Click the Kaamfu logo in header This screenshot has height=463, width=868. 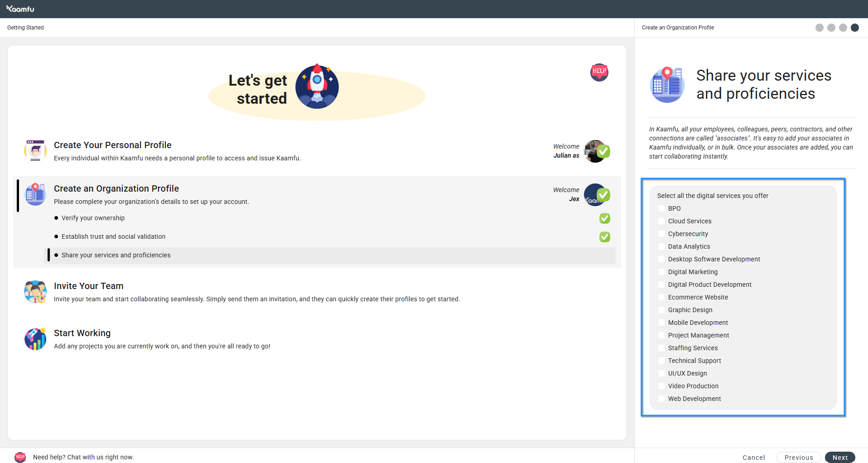[20, 9]
